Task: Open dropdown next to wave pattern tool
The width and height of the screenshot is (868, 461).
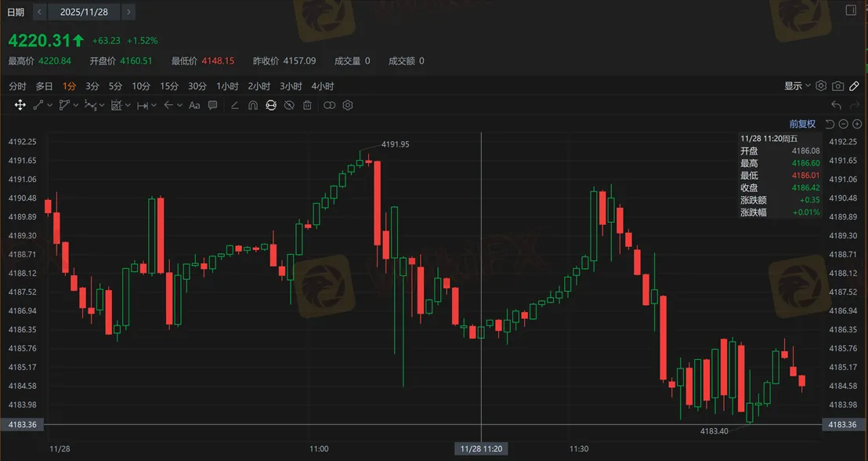Action: [x=102, y=105]
